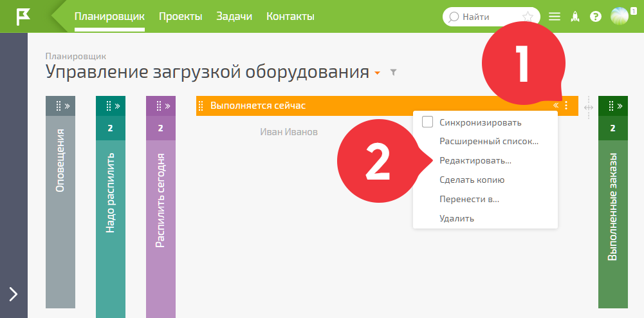The width and height of the screenshot is (644, 318).
Task: Click the count 2 on Распилить сегодня
Action: pos(161,128)
